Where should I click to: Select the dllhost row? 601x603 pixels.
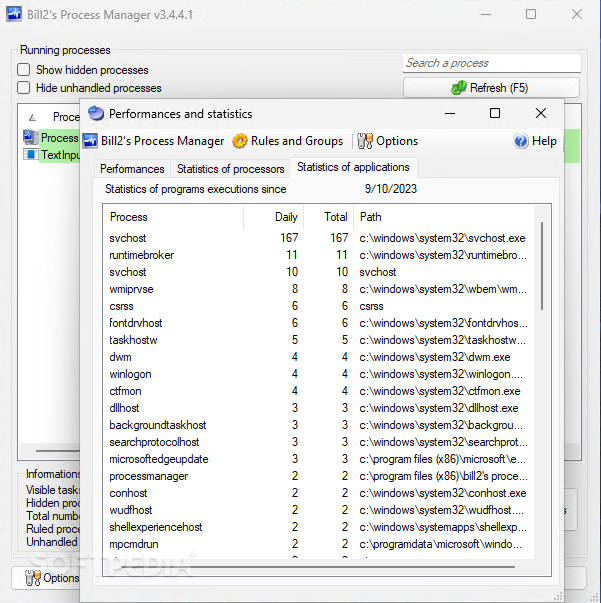[318, 408]
